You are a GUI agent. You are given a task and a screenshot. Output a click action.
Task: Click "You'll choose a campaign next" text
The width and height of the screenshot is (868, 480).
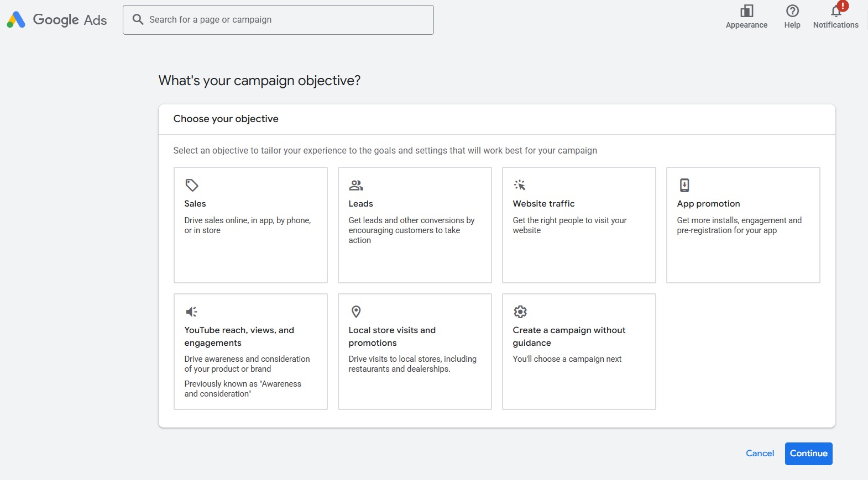coord(567,359)
